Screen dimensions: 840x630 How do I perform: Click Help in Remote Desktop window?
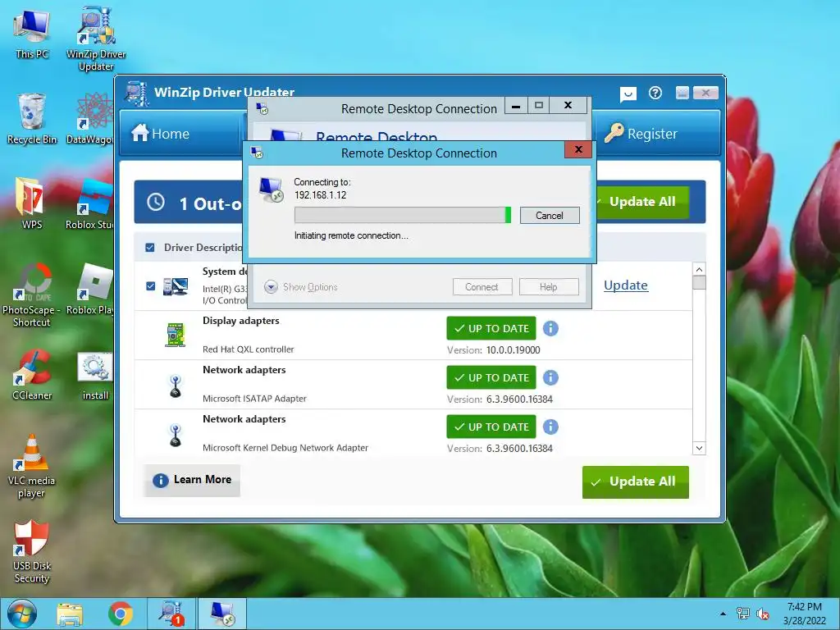pos(549,287)
